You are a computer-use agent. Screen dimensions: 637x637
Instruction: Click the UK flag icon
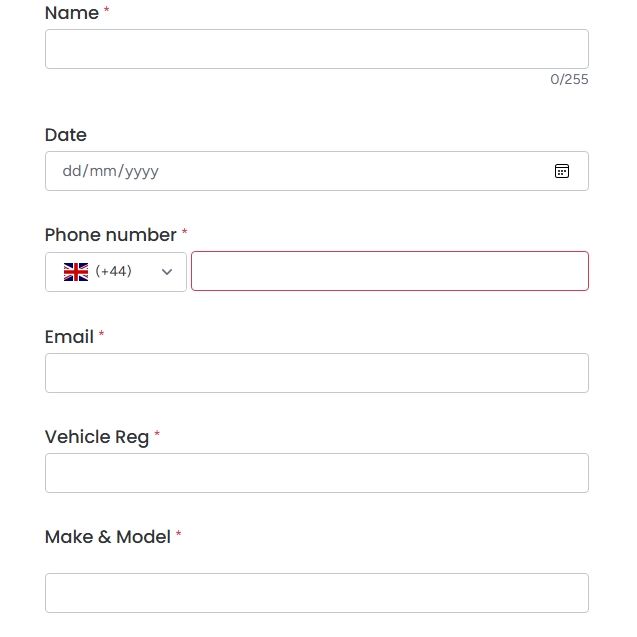click(x=76, y=272)
